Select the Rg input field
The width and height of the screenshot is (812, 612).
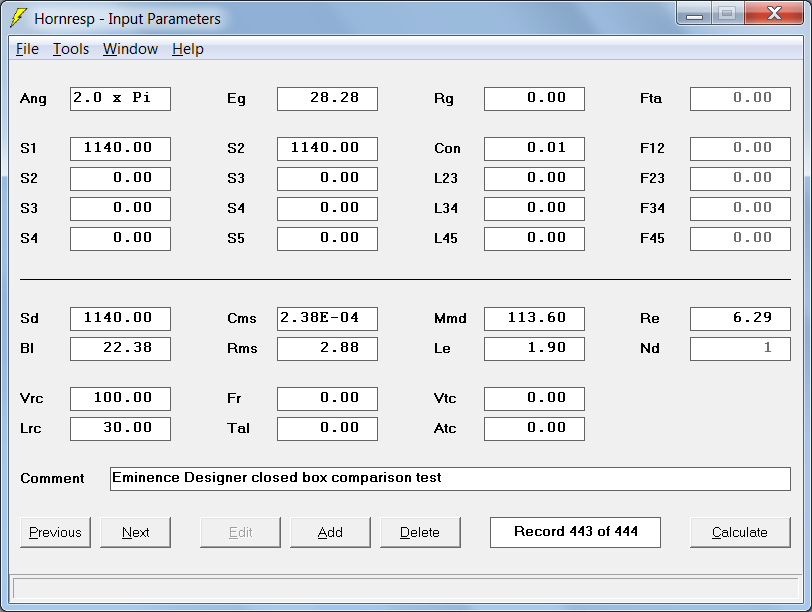(534, 98)
